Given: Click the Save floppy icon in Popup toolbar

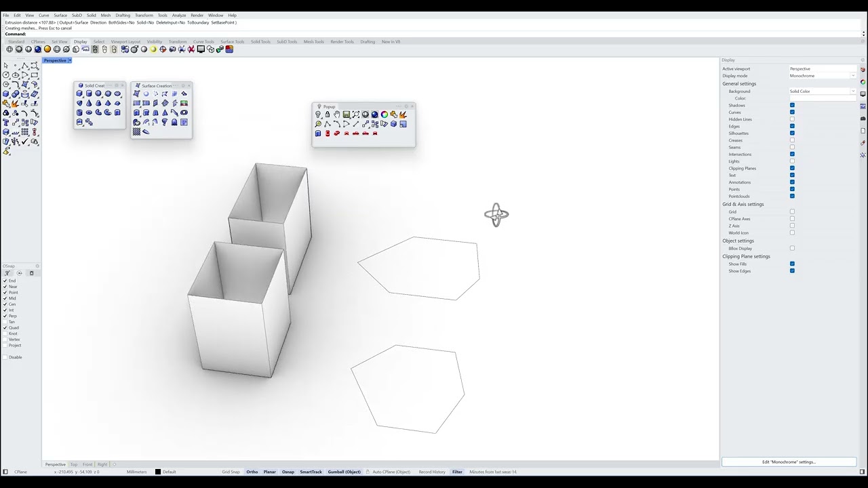Looking at the screenshot, I should pyautogui.click(x=347, y=115).
